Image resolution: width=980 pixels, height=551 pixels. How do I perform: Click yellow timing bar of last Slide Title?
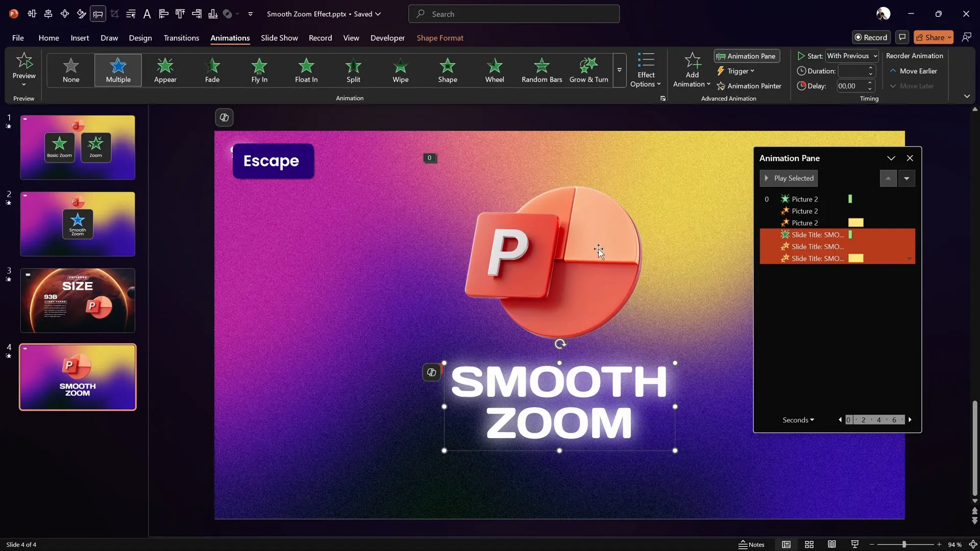856,258
